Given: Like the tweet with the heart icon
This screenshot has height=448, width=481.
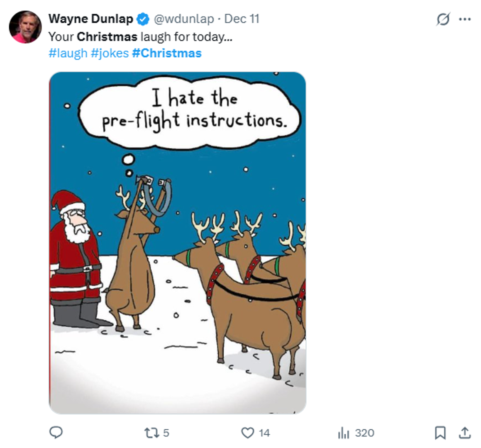Looking at the screenshot, I should click(247, 433).
